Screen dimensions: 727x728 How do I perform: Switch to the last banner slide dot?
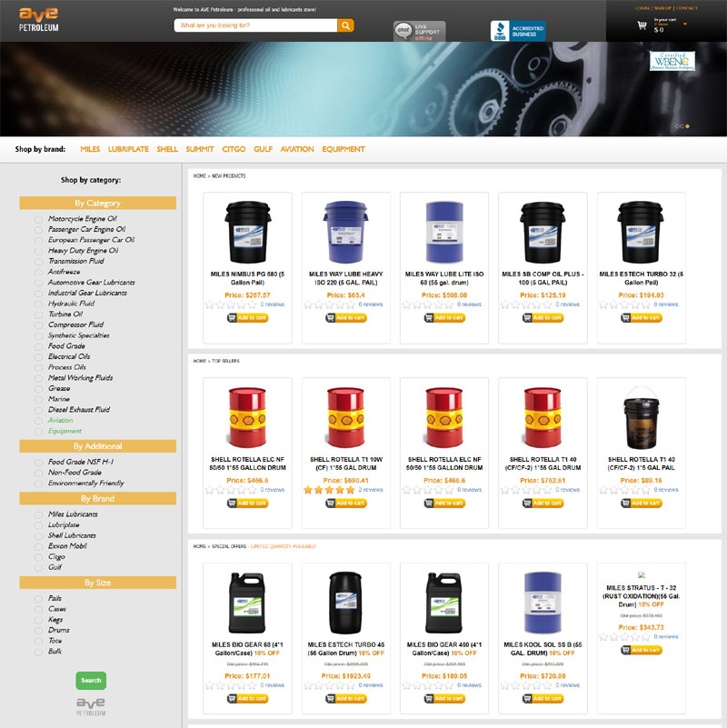click(x=687, y=125)
